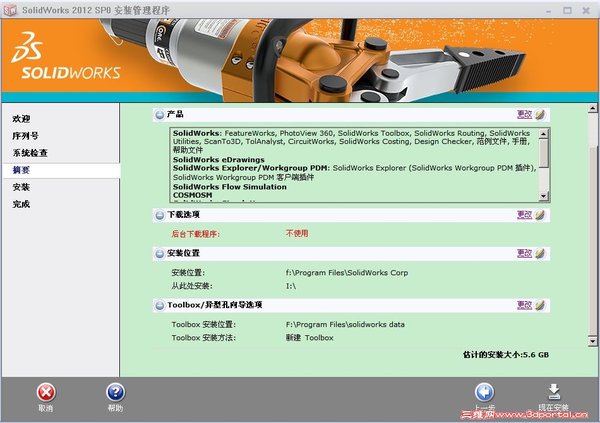This screenshot has height=423, width=600.
Task: Click the main panel scroll-down arrow
Action: (x=593, y=341)
